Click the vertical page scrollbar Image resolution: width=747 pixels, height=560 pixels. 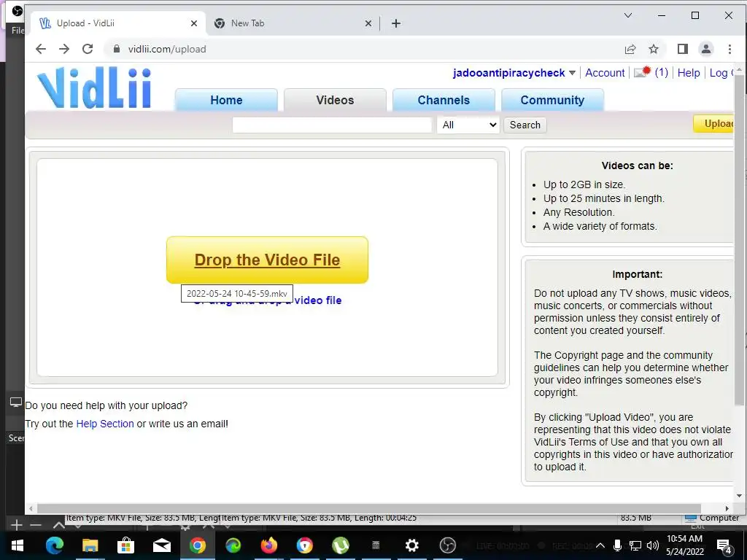(740, 241)
